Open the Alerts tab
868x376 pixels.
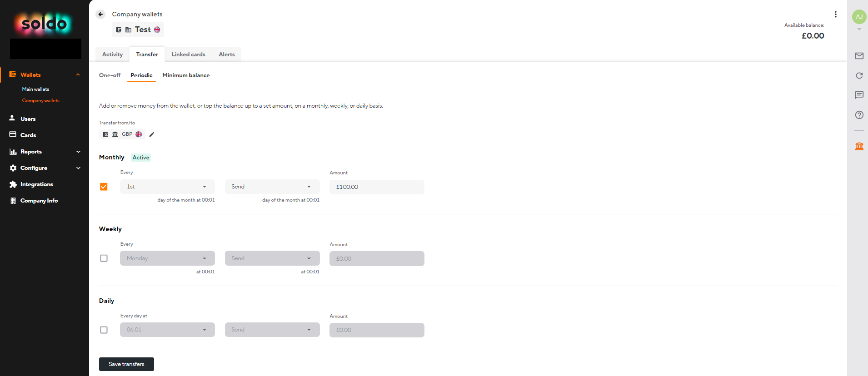[x=227, y=54]
